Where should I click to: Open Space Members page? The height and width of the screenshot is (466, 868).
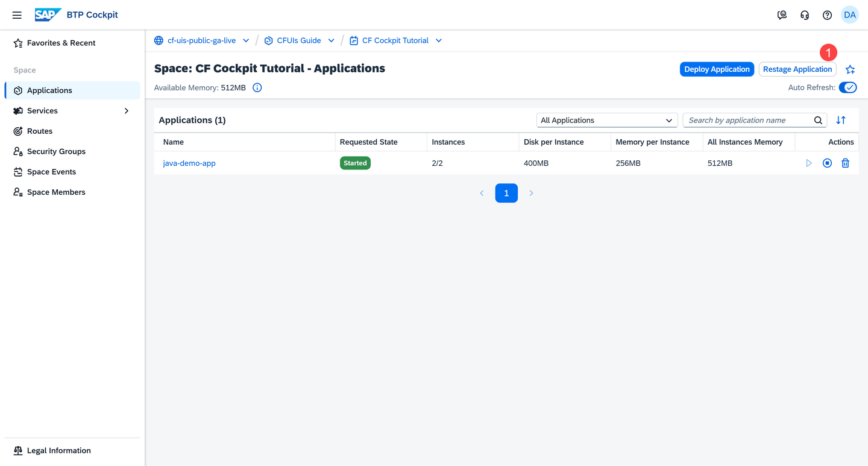[72, 192]
